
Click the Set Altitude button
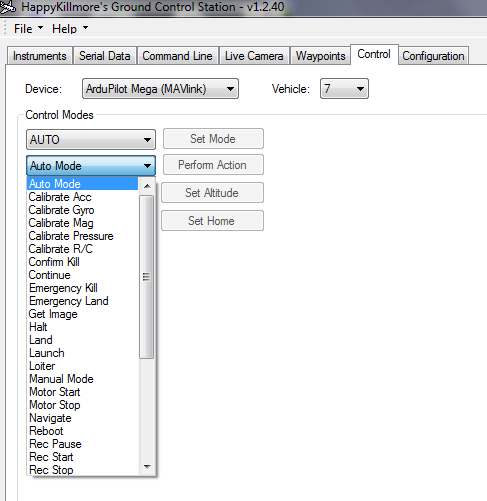click(212, 193)
